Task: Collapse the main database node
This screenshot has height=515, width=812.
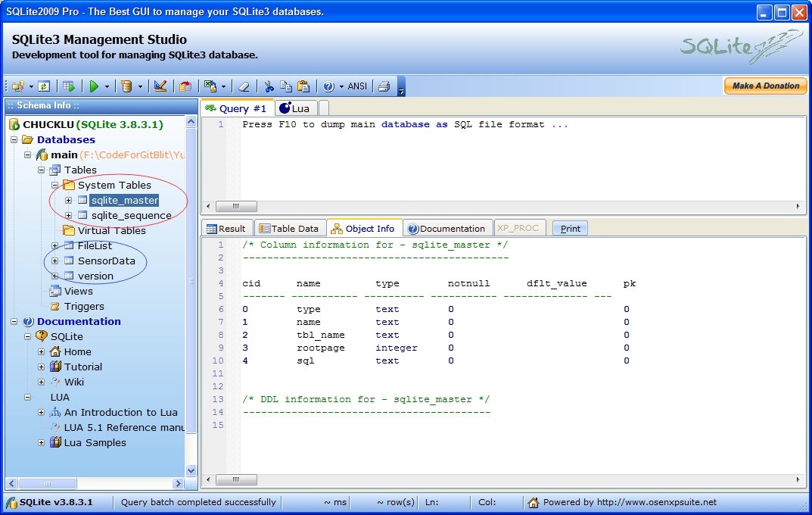Action: tap(28, 154)
